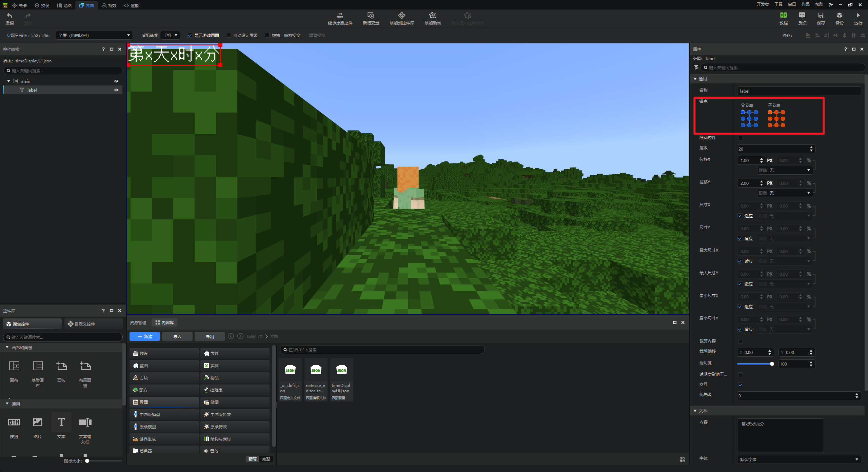Screen dimensions: 868x472
Task: Click the 运行 run icon
Action: 858,15
